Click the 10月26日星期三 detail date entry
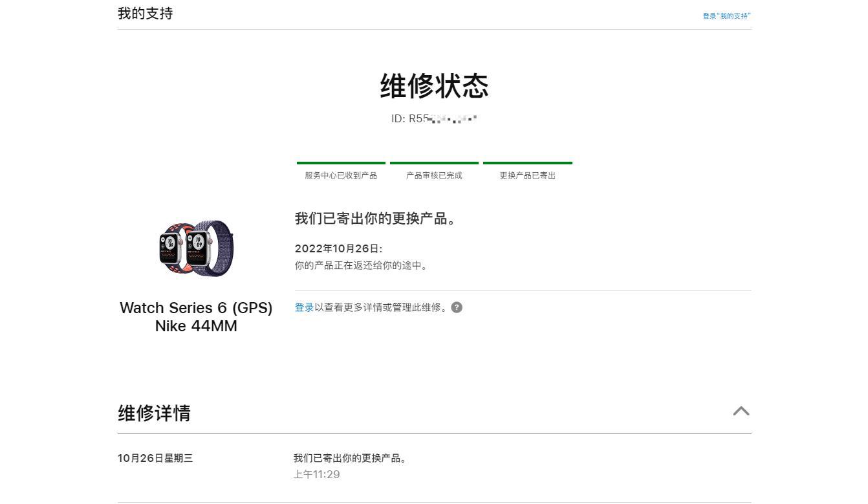Image resolution: width=868 pixels, height=504 pixels. click(155, 458)
